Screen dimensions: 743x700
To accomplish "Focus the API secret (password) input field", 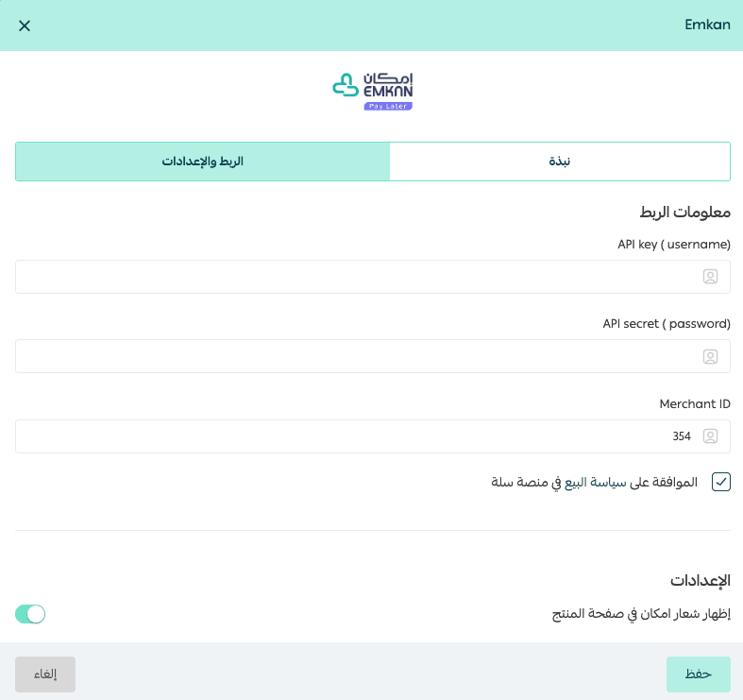I will click(x=359, y=357).
